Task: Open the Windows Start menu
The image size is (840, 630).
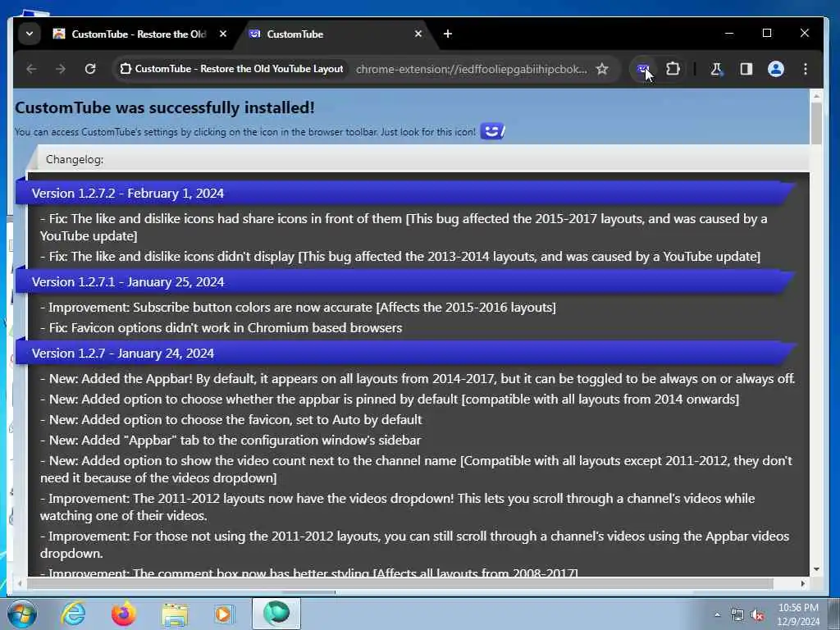Action: (21, 614)
